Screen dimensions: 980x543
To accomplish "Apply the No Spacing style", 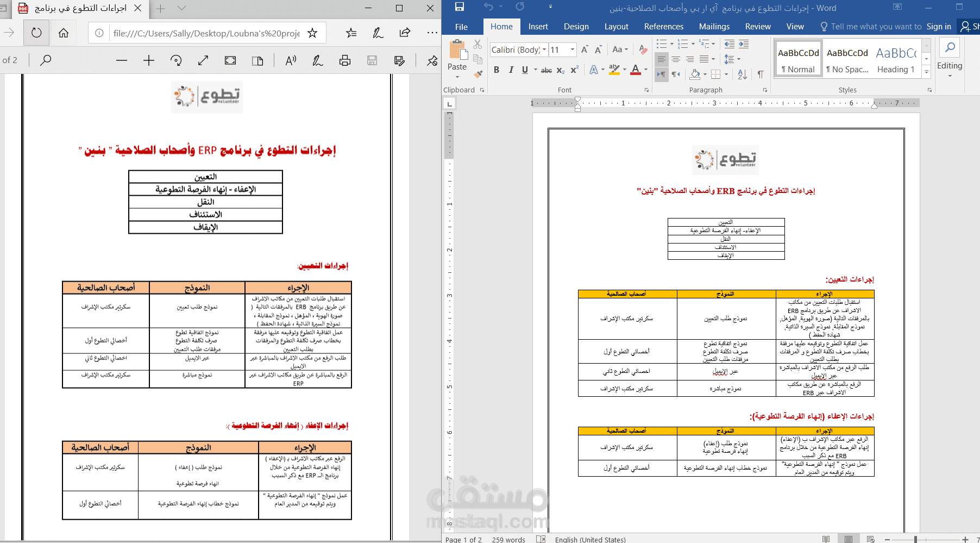I will (x=847, y=59).
